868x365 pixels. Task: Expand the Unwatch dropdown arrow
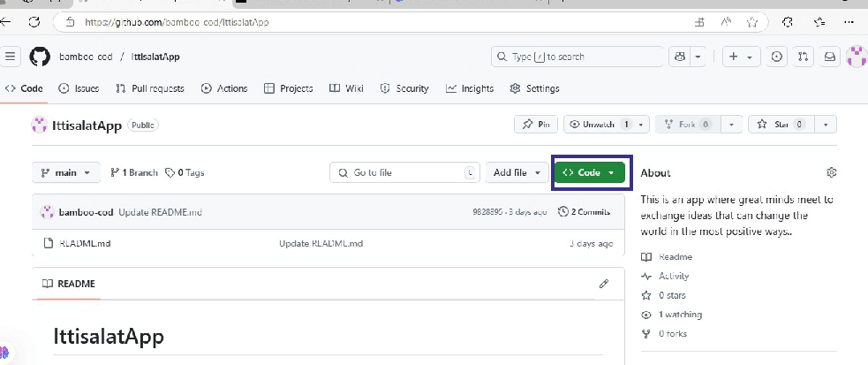[641, 125]
